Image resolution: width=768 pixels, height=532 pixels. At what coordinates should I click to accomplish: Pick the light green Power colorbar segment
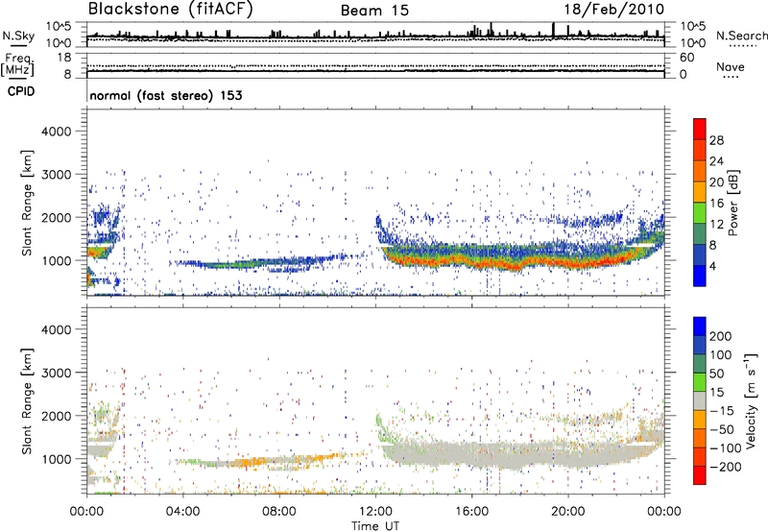(700, 213)
